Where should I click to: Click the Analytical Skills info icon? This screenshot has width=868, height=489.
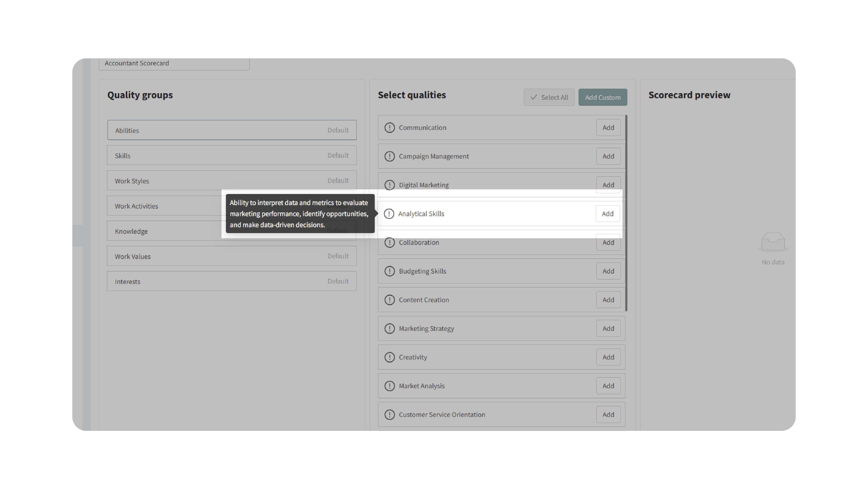pos(389,214)
